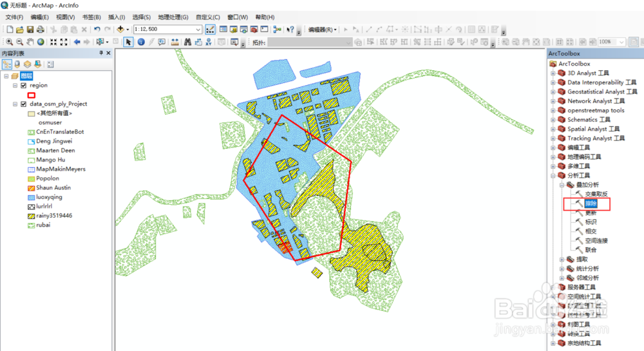Activate the Measure ruler tool
Screen dimensions: 644x351
click(175, 42)
